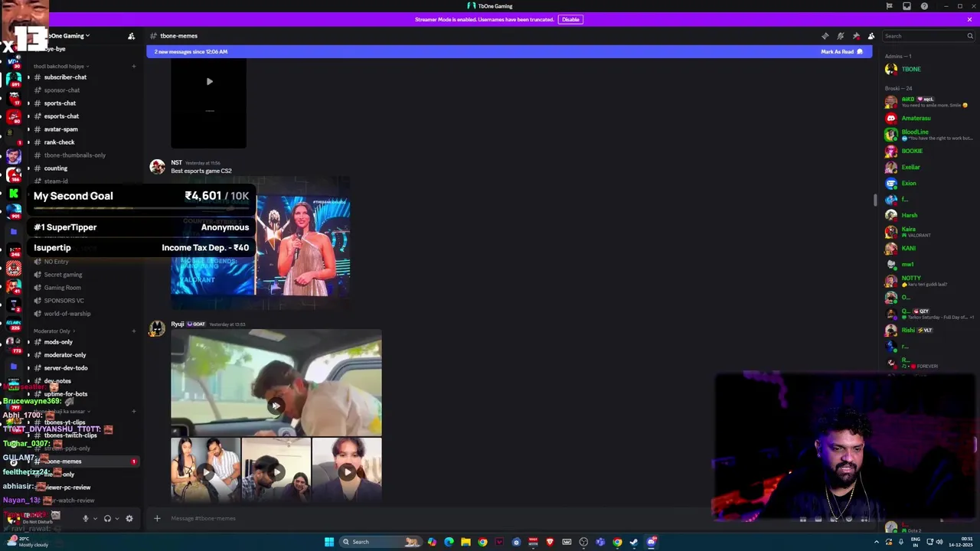980x551 pixels.
Task: Dismiss the Streamer Mode purple banner
Action: tap(969, 19)
